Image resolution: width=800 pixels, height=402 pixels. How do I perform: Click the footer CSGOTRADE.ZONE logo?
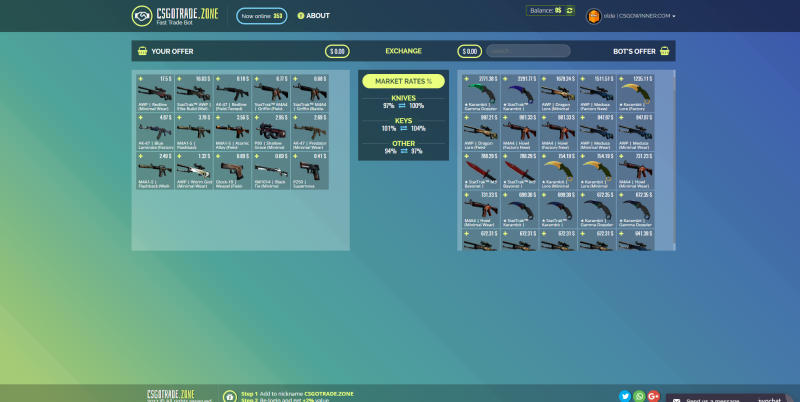[170, 394]
